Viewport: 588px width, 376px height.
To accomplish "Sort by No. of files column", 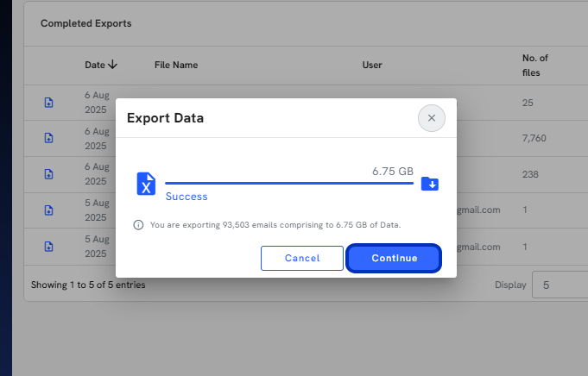I will pos(534,66).
